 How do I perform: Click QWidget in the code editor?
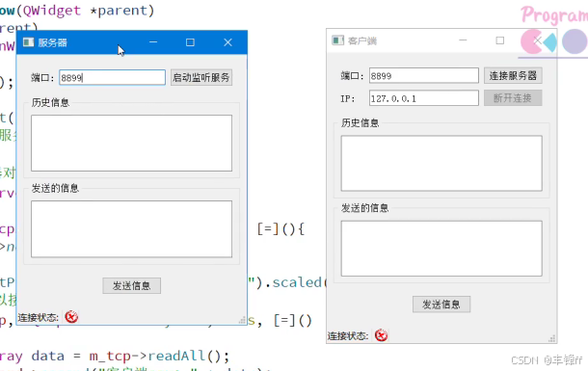[52, 11]
